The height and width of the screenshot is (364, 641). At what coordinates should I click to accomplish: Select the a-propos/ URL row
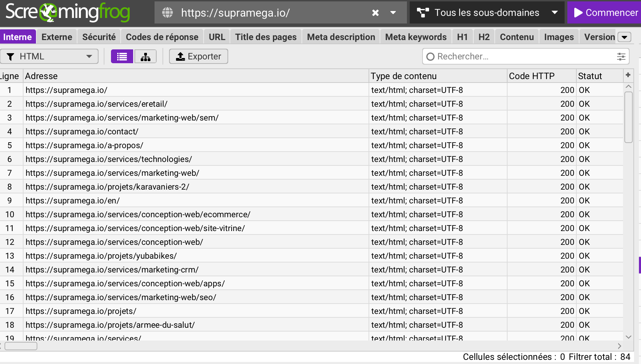311,145
